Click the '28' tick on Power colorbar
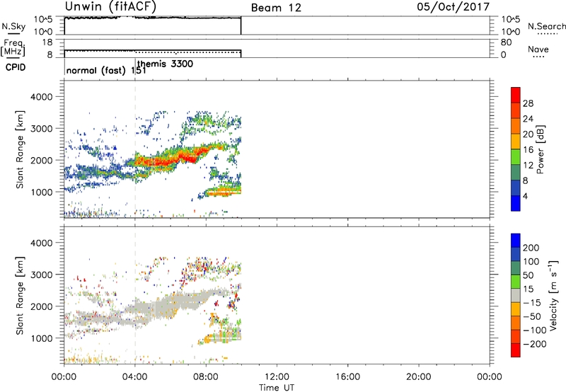The image size is (566, 392). pyautogui.click(x=528, y=103)
